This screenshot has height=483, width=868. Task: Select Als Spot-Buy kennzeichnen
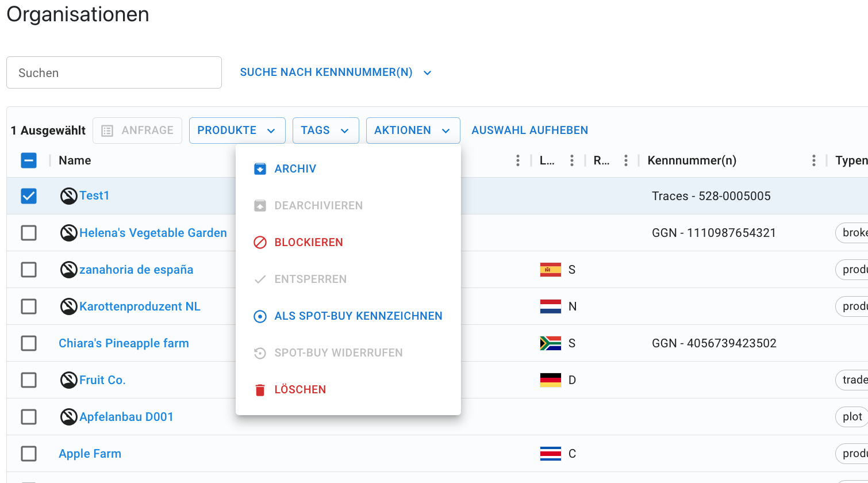[348, 316]
